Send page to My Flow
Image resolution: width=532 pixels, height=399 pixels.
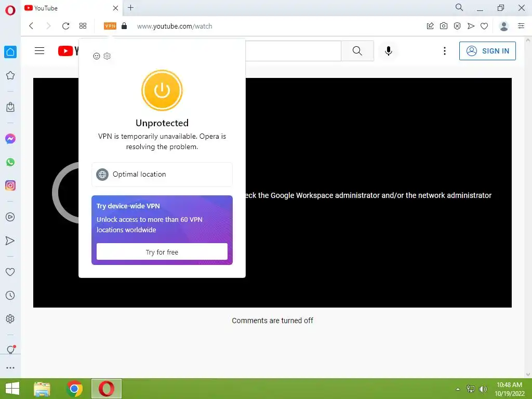point(471,26)
